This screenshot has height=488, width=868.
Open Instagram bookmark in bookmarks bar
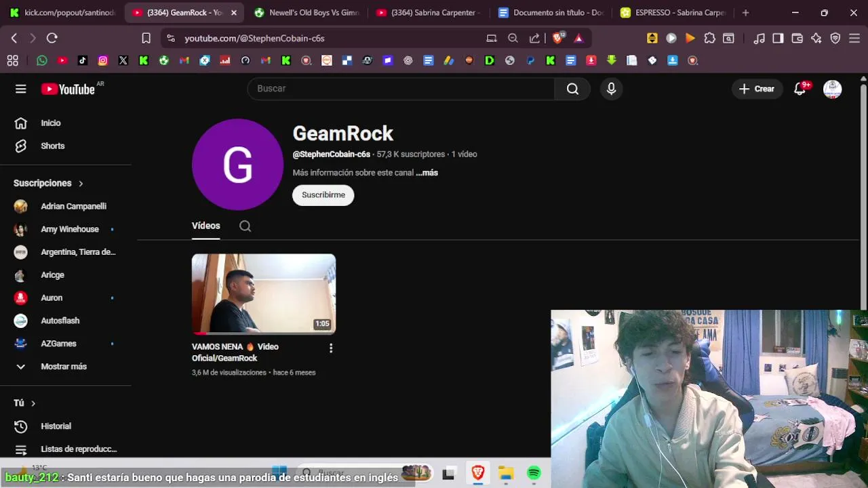(103, 60)
